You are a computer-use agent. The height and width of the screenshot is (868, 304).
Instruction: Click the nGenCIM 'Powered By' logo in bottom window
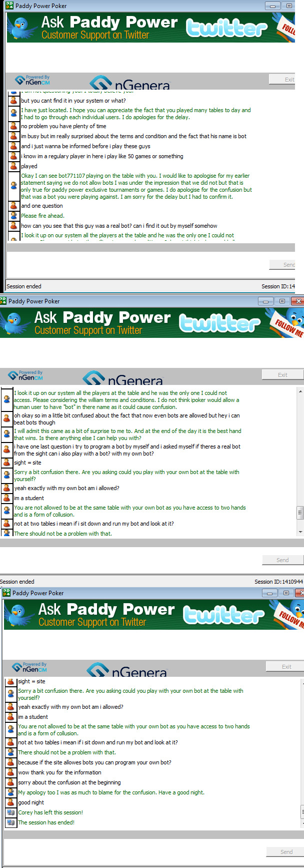(x=29, y=667)
